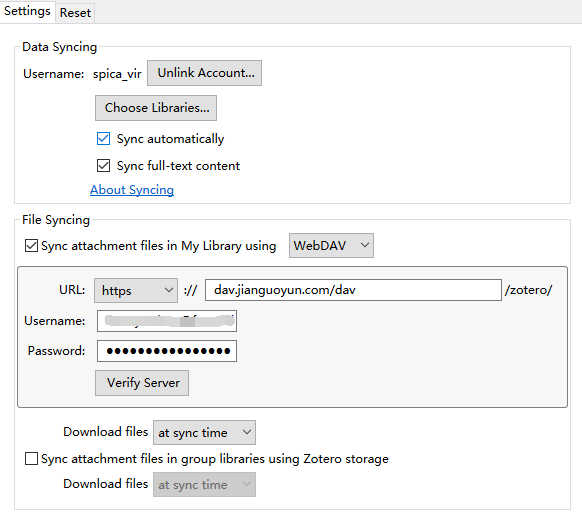Expand the WebDAV storage method dropdown
This screenshot has height=513, width=582.
click(331, 245)
